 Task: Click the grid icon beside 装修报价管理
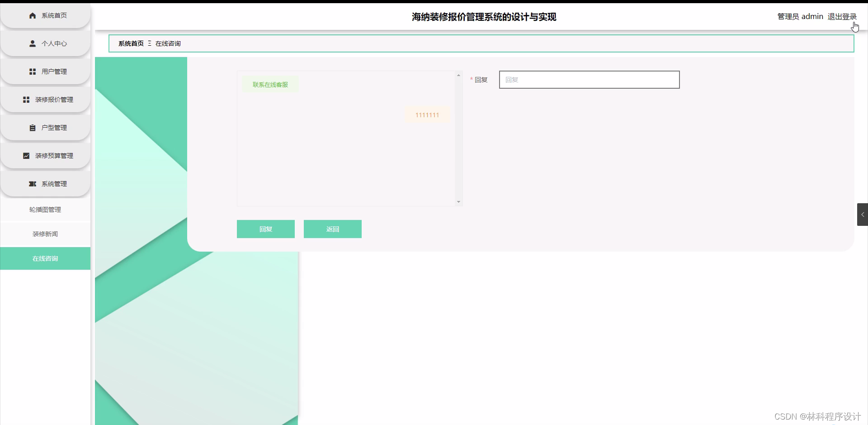tap(26, 100)
